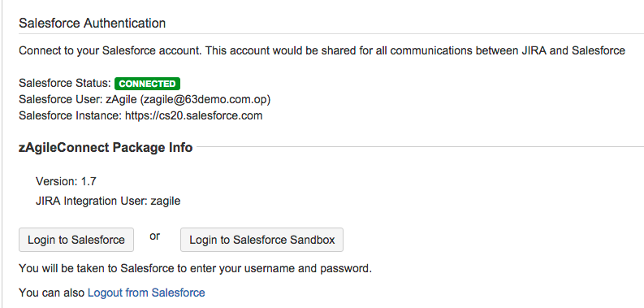
Task: Click the green CONNECTED status badge
Action: coord(148,84)
